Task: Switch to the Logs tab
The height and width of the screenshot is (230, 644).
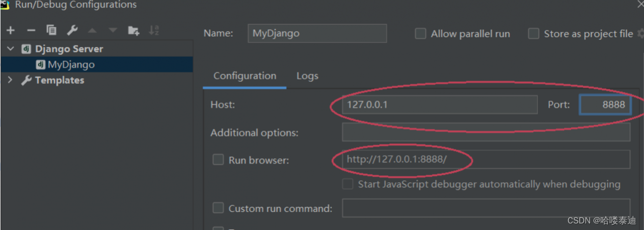Action: (307, 76)
